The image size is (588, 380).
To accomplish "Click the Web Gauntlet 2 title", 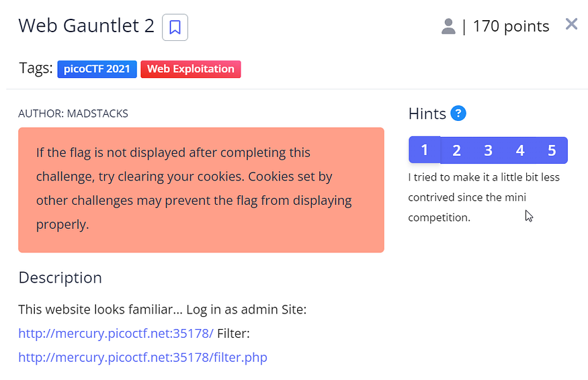I will coord(86,26).
